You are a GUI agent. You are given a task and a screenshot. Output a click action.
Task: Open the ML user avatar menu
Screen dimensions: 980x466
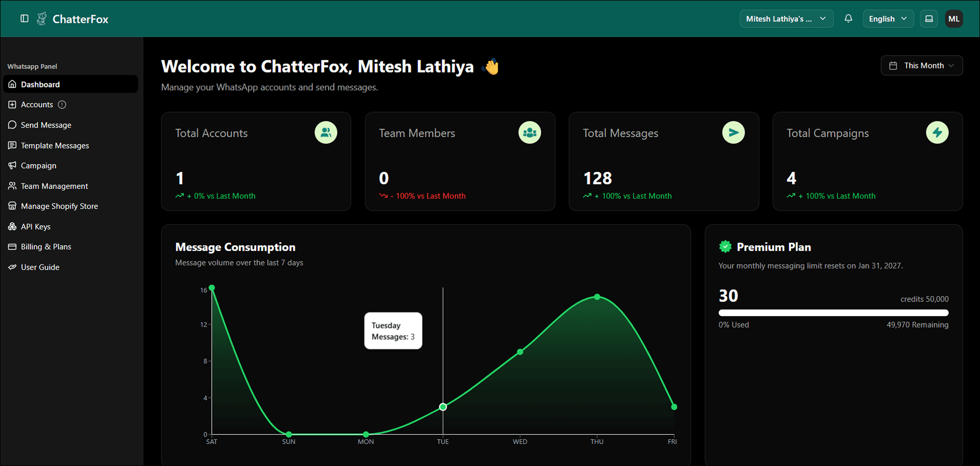(954, 19)
